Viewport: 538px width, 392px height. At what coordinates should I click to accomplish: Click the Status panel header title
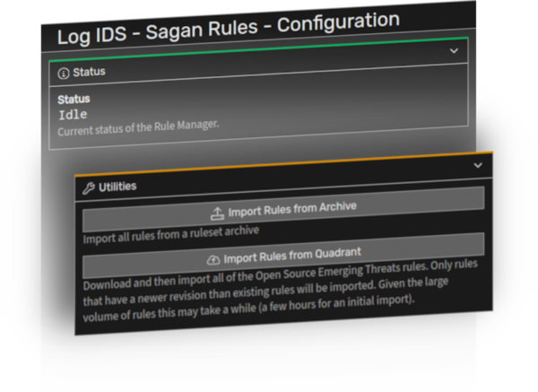(x=87, y=71)
